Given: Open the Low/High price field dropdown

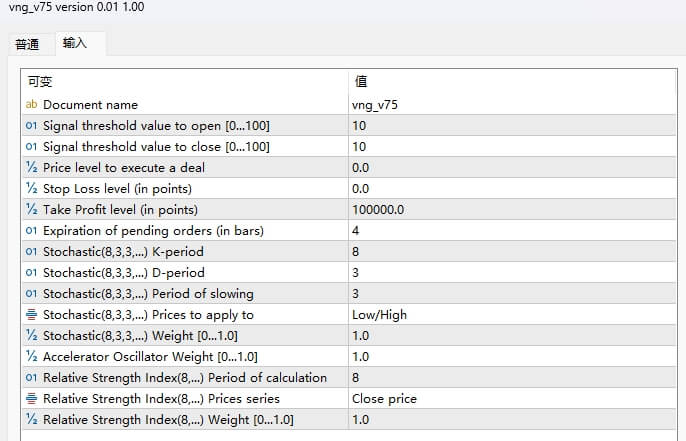Looking at the screenshot, I should pyautogui.click(x=510, y=315).
